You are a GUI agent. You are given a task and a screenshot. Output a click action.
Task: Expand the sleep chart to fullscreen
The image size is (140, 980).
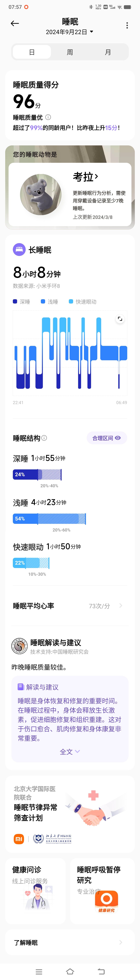(x=120, y=319)
